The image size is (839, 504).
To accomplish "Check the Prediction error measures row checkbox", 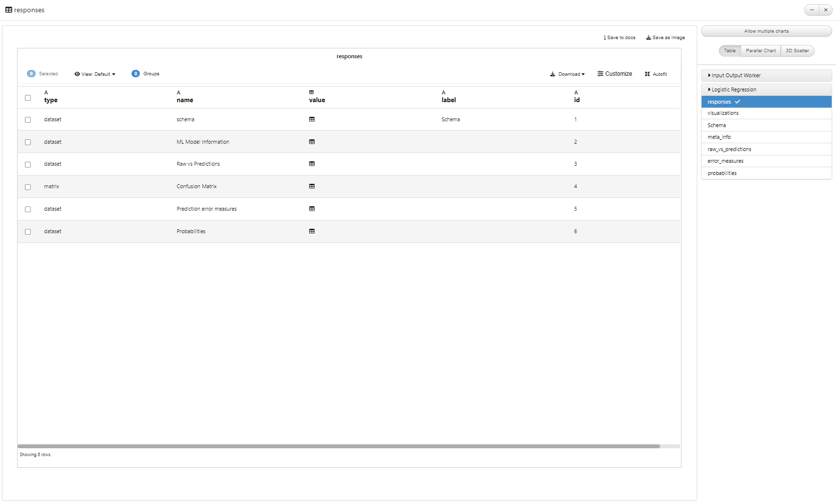I will point(28,209).
